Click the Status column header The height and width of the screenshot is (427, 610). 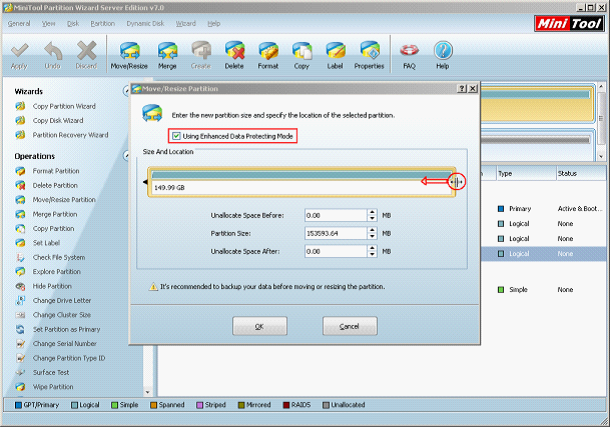[582, 173]
